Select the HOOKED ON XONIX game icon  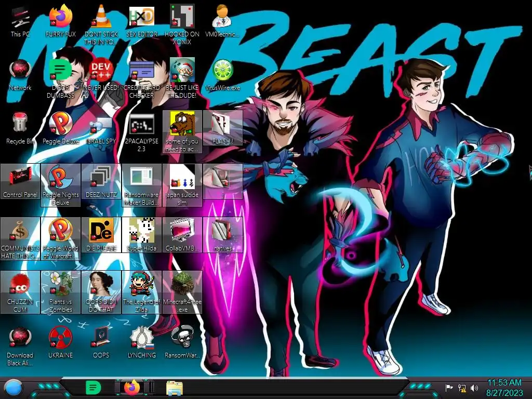[182, 24]
